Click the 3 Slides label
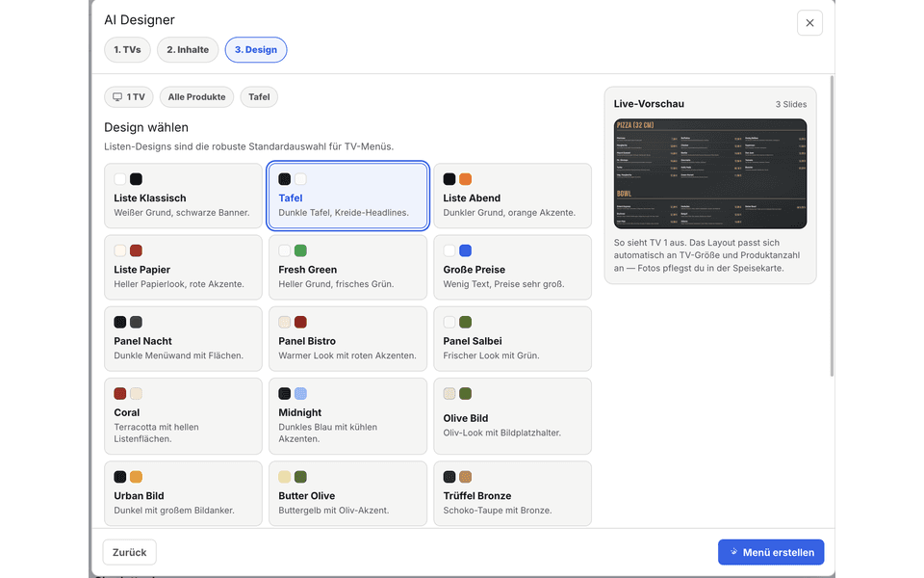924x578 pixels. 791,104
